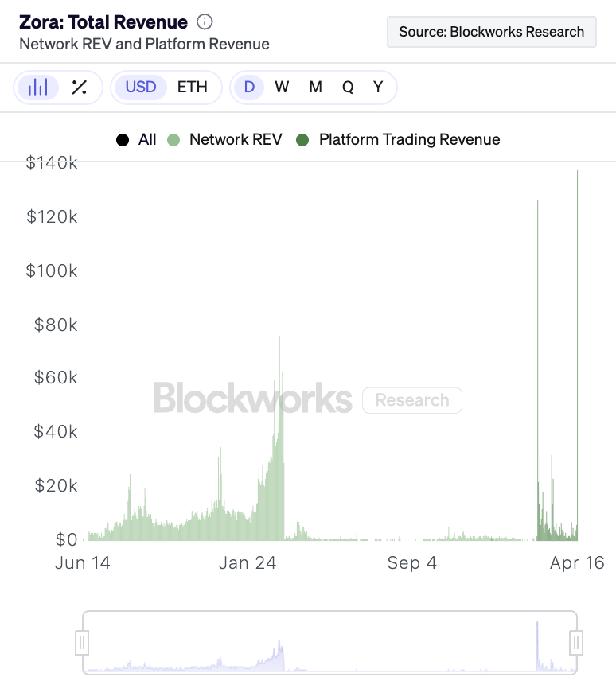Toggle the All series legend label
Screen dimensions: 616x681
(147, 140)
